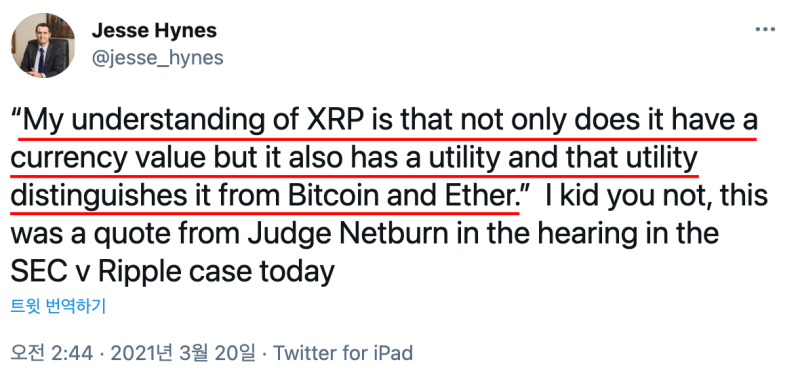800x375 pixels.
Task: Click the 트윗 번역하기 translate link
Action: (58, 306)
